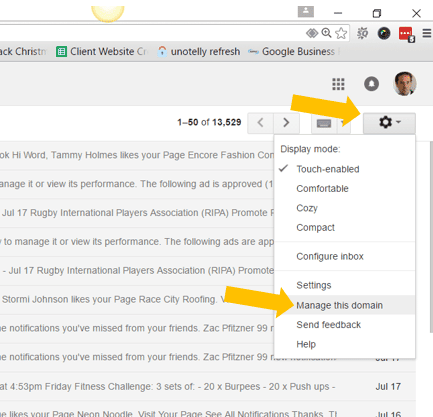
Task: Open the Google Business bookmark
Action: (294, 52)
